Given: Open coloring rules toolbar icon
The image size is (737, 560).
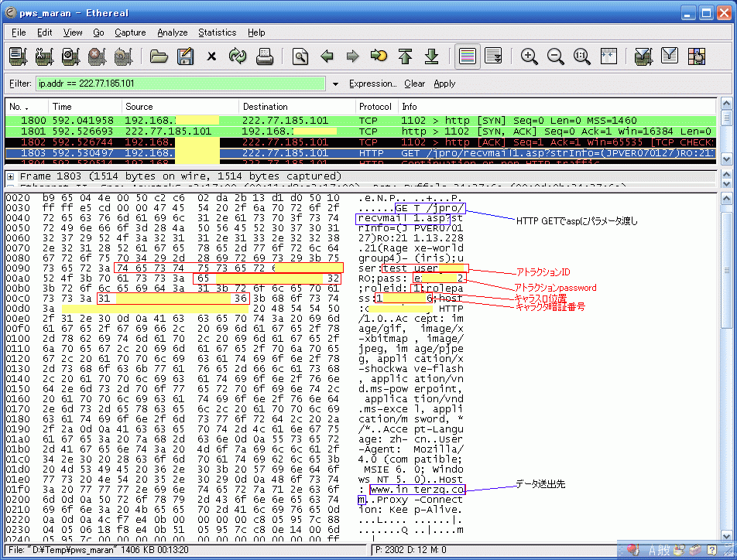Looking at the screenshot, I should [697, 56].
